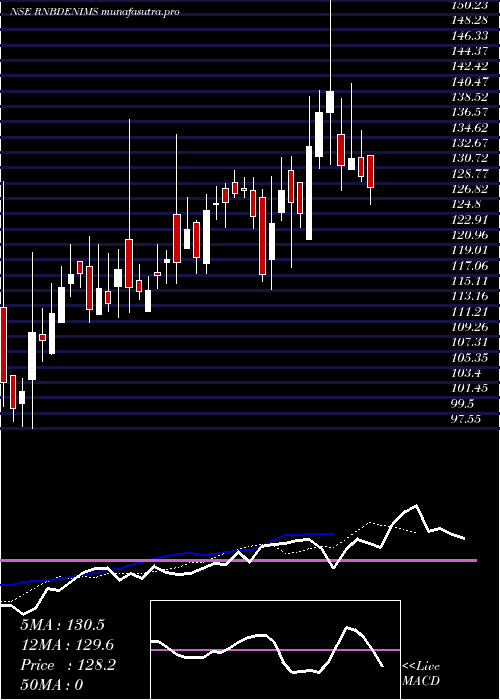Click the 105.35 price axis label
500x700 pixels.
pyautogui.click(x=471, y=356)
